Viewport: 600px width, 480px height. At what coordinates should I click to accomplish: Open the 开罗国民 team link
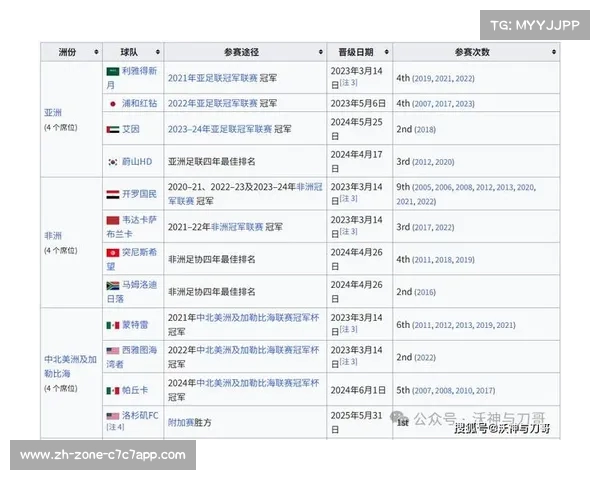click(x=139, y=194)
